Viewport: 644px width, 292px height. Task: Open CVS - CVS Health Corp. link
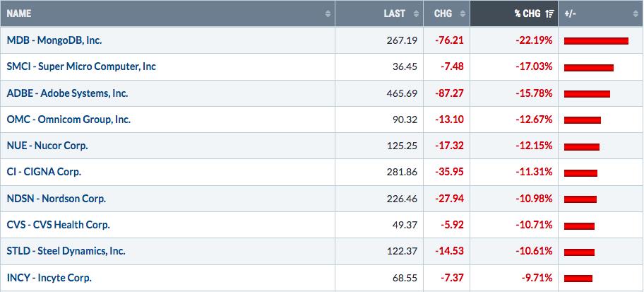tap(59, 225)
